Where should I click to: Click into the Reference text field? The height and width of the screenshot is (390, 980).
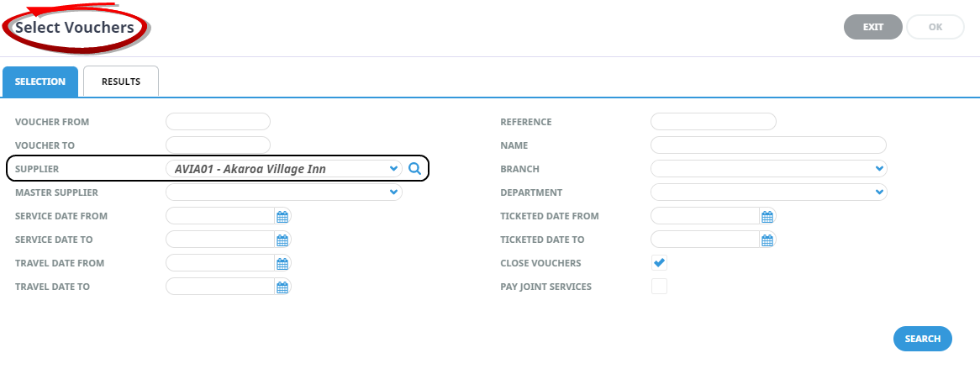click(713, 122)
